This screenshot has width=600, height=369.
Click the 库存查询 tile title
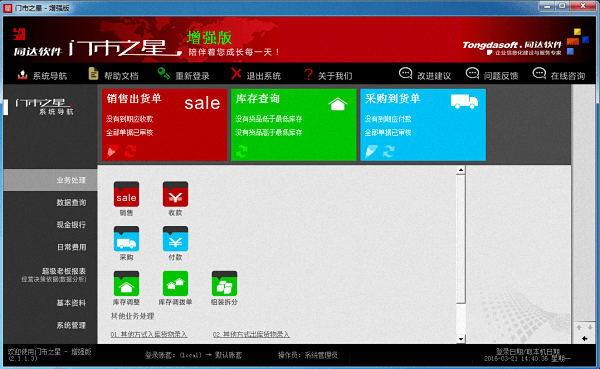point(258,99)
